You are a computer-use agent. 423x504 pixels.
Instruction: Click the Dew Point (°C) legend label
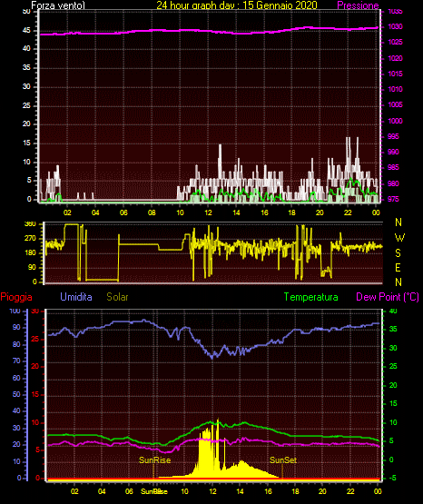tap(388, 297)
